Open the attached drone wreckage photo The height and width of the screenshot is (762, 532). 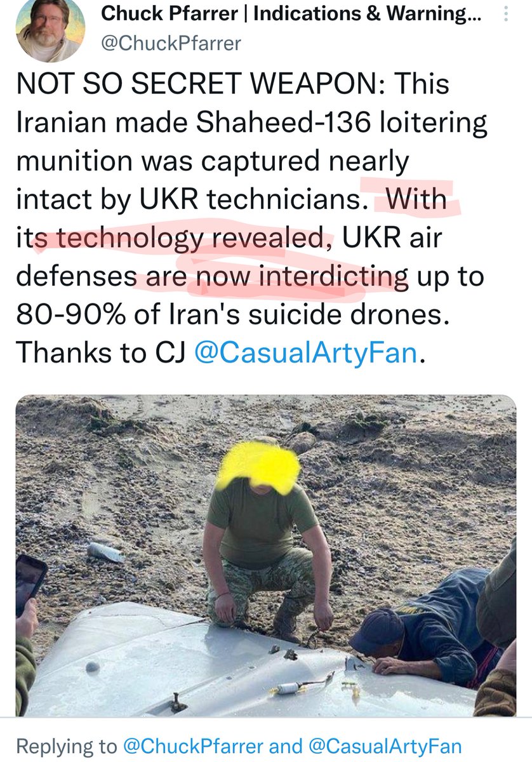click(x=266, y=556)
